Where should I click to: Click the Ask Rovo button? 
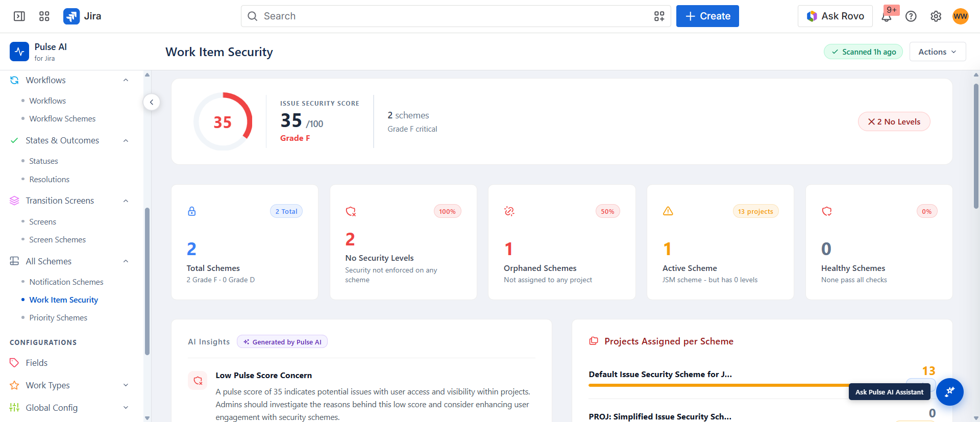tap(835, 16)
